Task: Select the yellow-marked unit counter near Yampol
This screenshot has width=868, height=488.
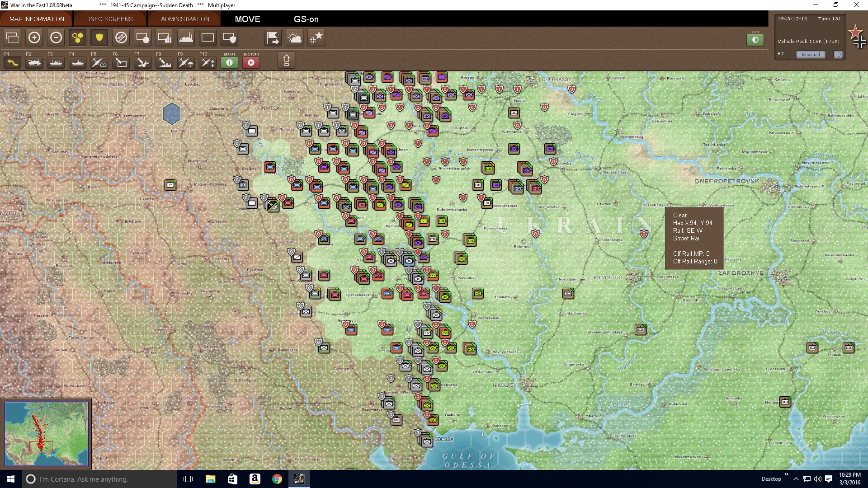Action: point(272,205)
